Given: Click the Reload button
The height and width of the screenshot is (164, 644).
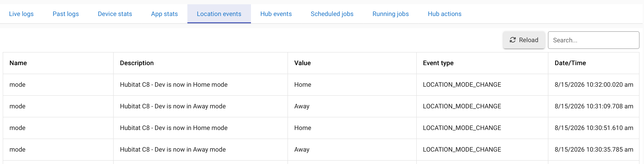Looking at the screenshot, I should click(524, 40).
